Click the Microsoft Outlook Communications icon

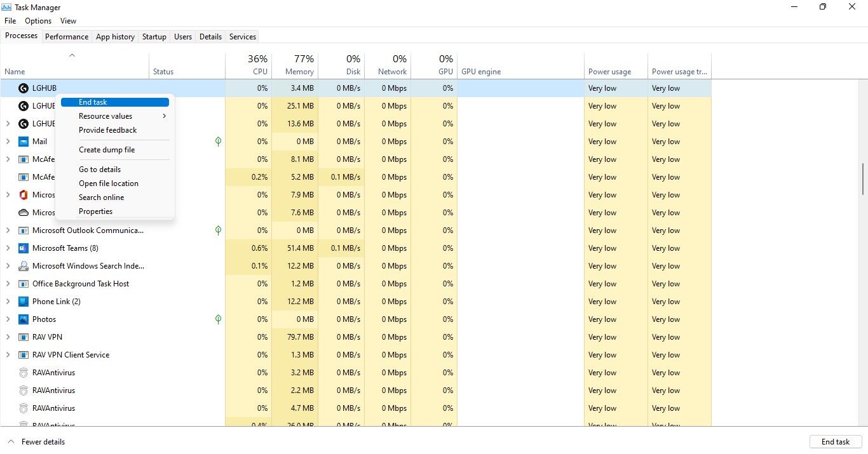(x=24, y=230)
